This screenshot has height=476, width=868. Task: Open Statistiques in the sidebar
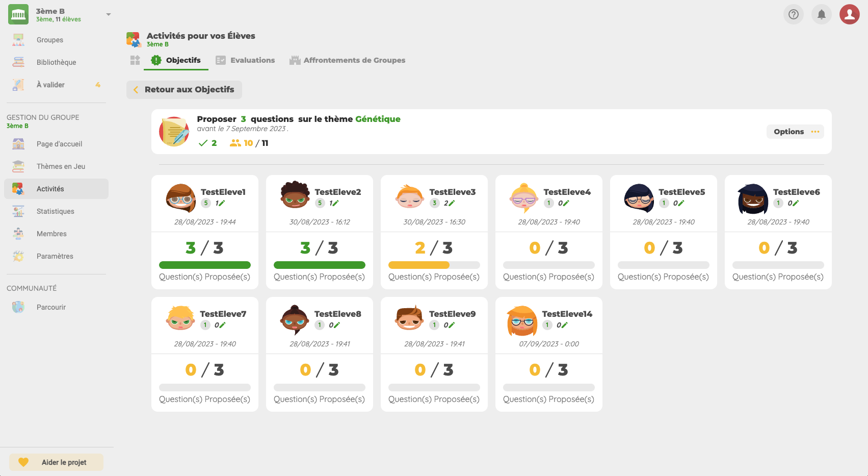[x=56, y=211]
